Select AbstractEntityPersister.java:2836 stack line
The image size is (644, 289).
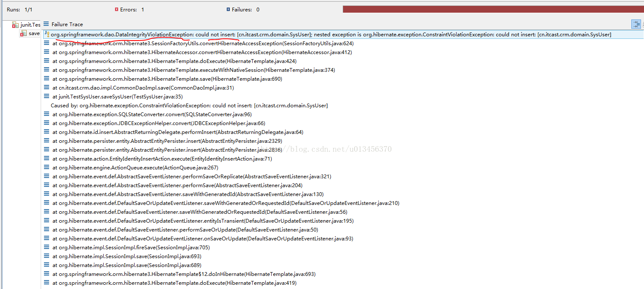[167, 150]
